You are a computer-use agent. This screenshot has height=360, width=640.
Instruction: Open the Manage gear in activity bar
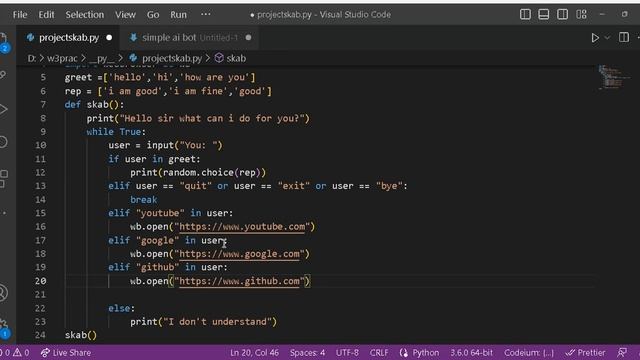pyautogui.click(x=4, y=327)
